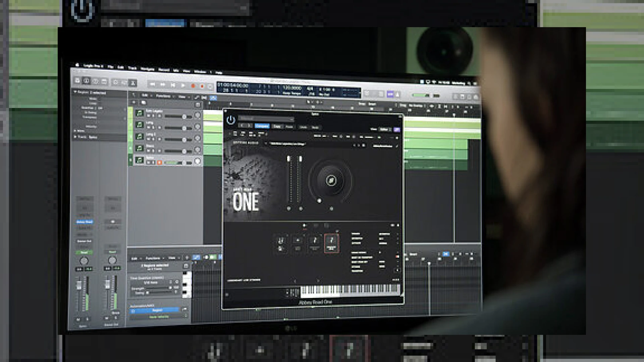Open the Navigate menu
This screenshot has height=362, width=644.
tap(147, 69)
